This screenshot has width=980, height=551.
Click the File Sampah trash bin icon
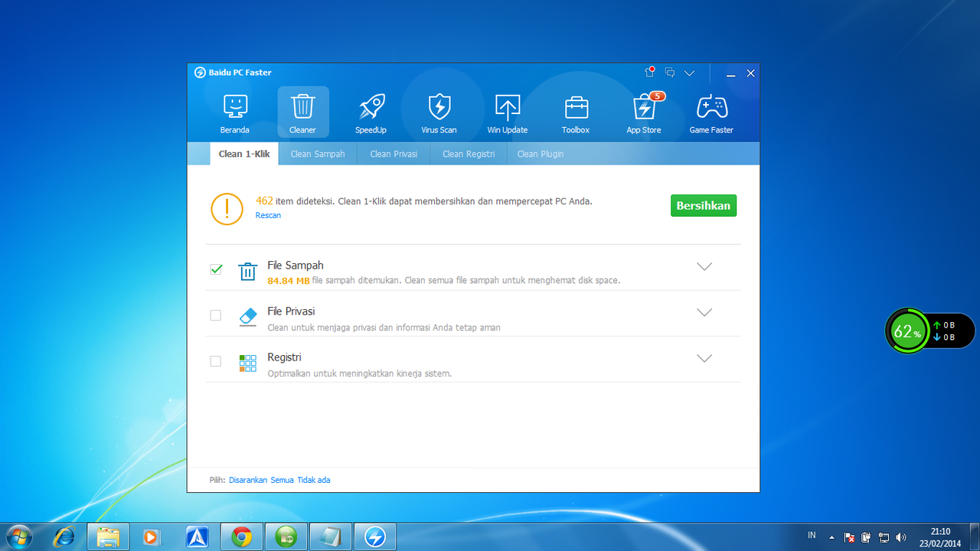[247, 272]
